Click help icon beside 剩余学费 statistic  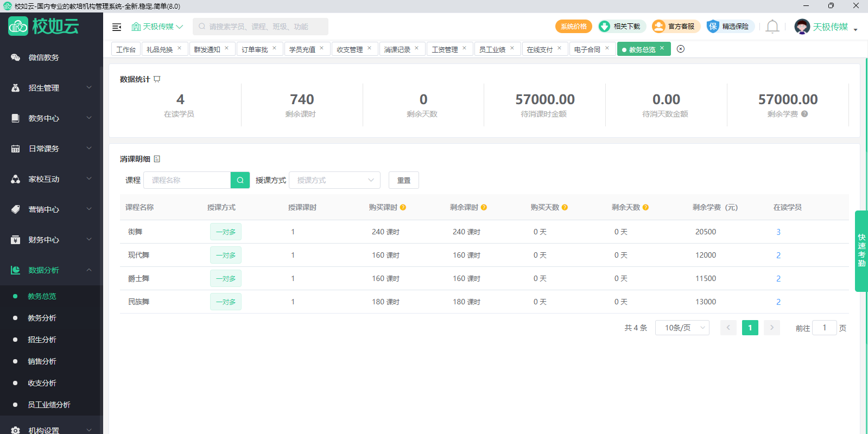804,114
